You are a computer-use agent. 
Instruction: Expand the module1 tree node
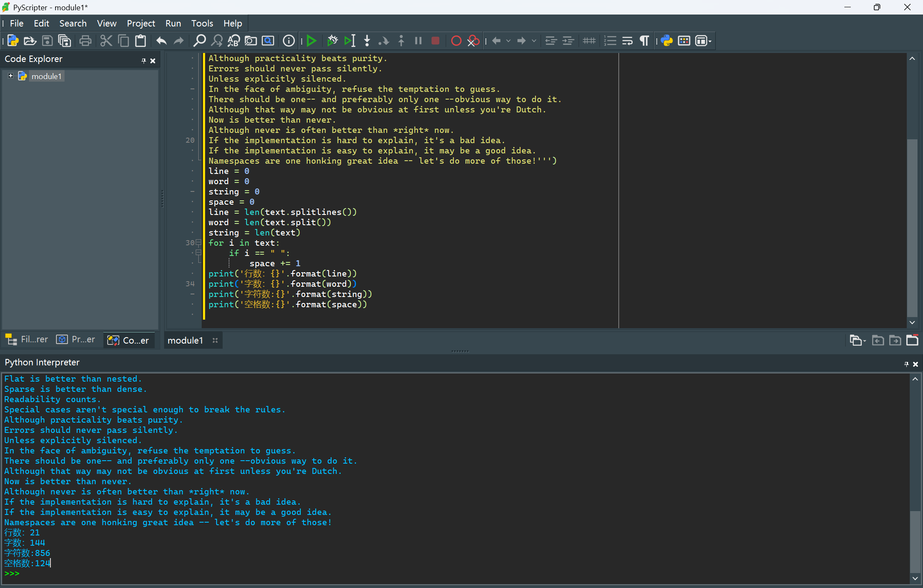[x=11, y=76]
